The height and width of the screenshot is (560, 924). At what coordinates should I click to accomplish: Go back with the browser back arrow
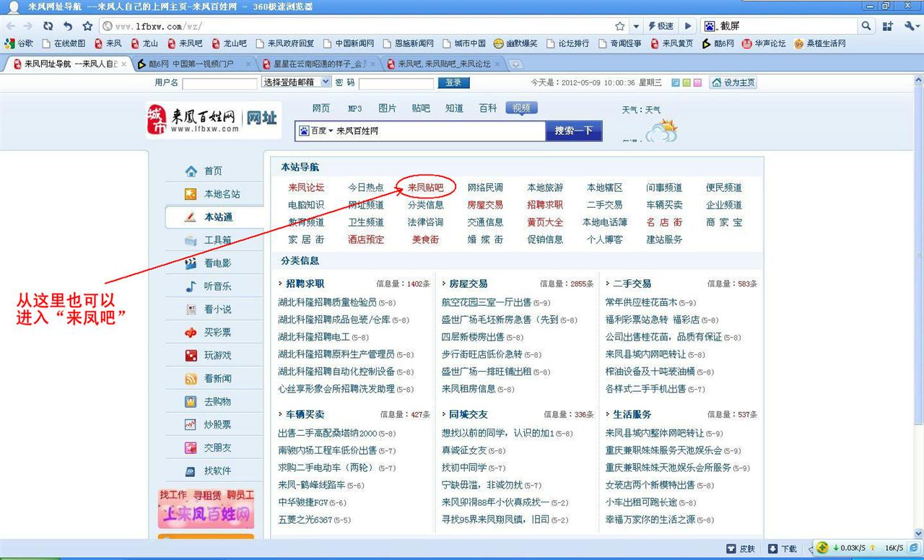click(x=11, y=26)
